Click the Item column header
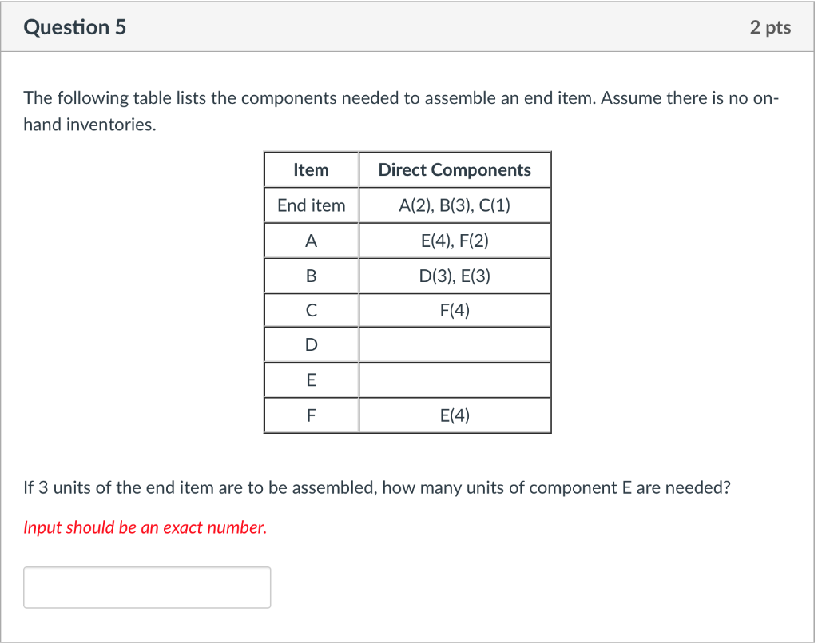The width and height of the screenshot is (818, 644). (x=311, y=169)
